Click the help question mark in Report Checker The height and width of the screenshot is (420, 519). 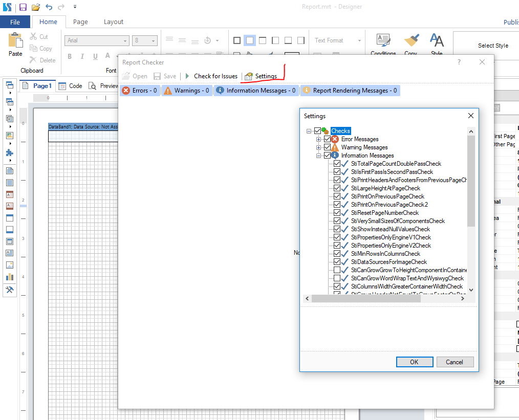pyautogui.click(x=459, y=62)
